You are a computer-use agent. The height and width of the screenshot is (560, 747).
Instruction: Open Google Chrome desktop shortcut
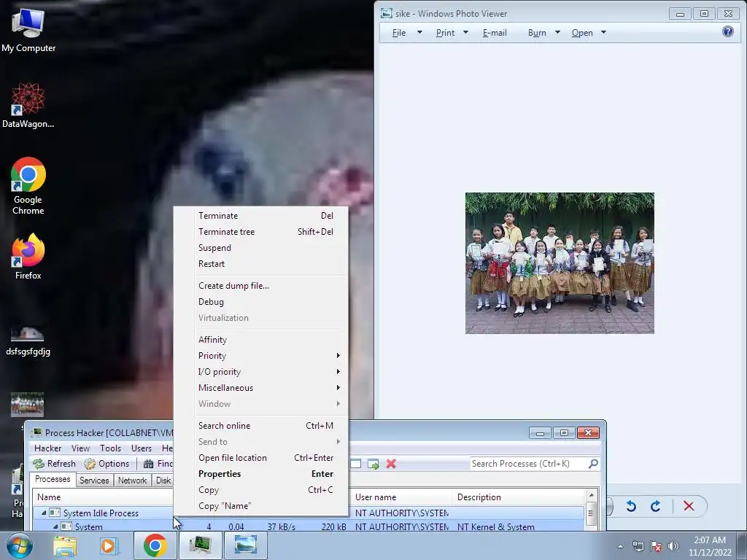[28, 186]
